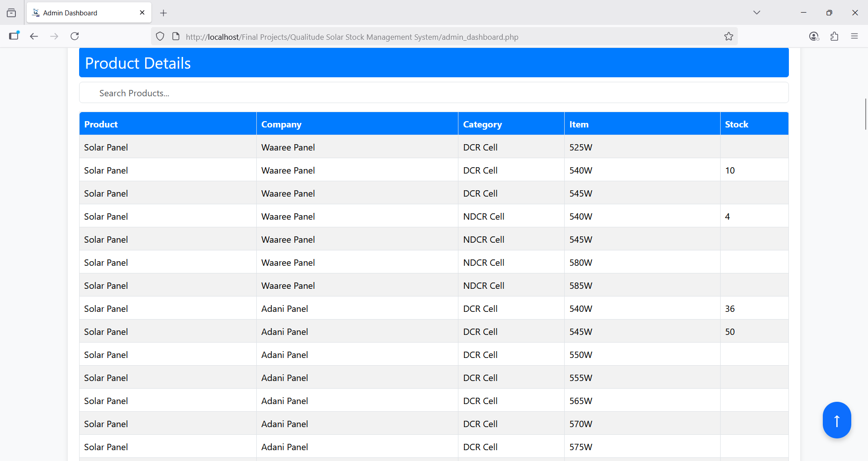
Task: Click the Company column header
Action: 281,124
